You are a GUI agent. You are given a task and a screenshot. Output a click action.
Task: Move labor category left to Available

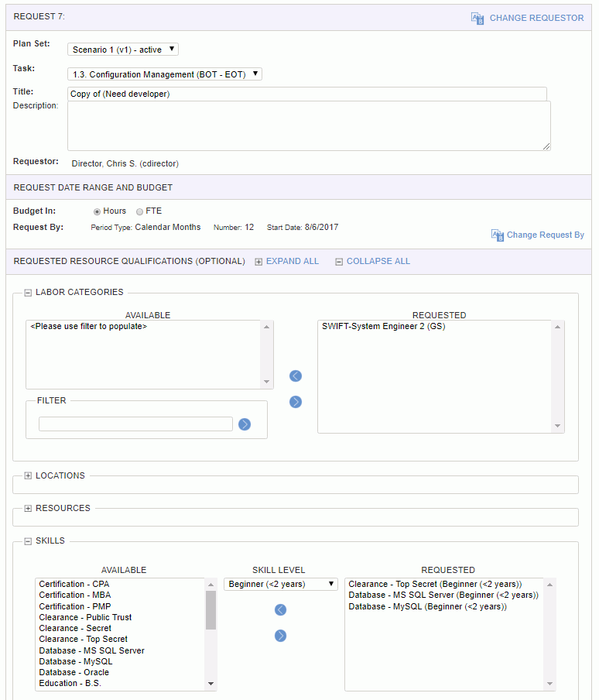pos(296,376)
